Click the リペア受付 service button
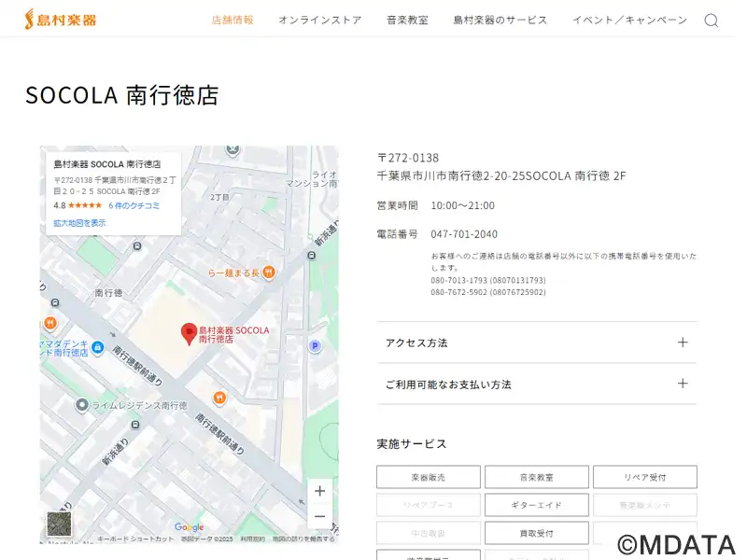 (x=644, y=477)
